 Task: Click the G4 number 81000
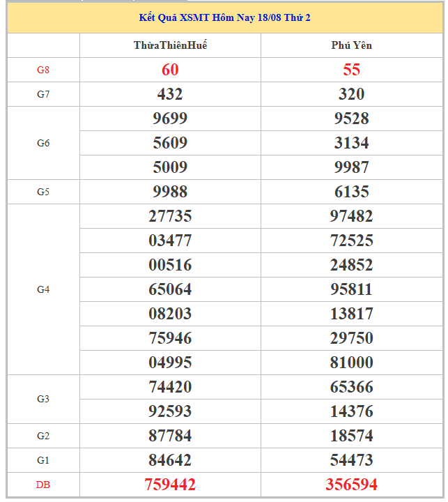point(352,363)
